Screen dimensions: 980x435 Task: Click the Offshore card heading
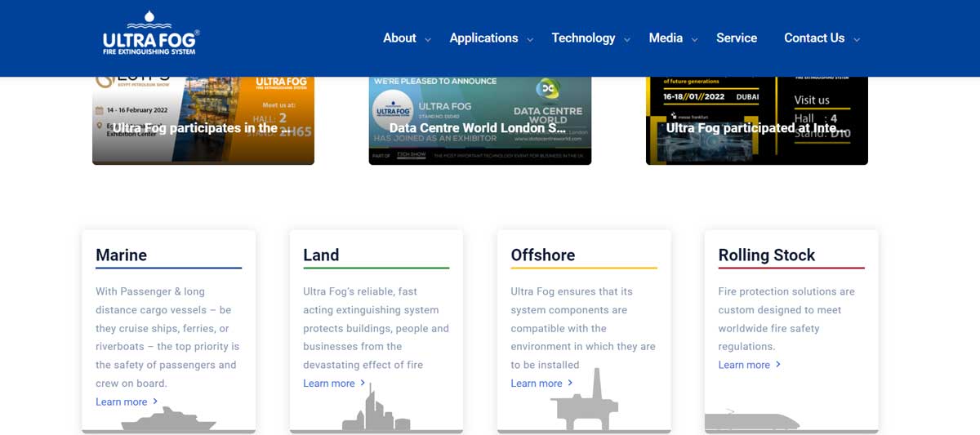click(543, 255)
